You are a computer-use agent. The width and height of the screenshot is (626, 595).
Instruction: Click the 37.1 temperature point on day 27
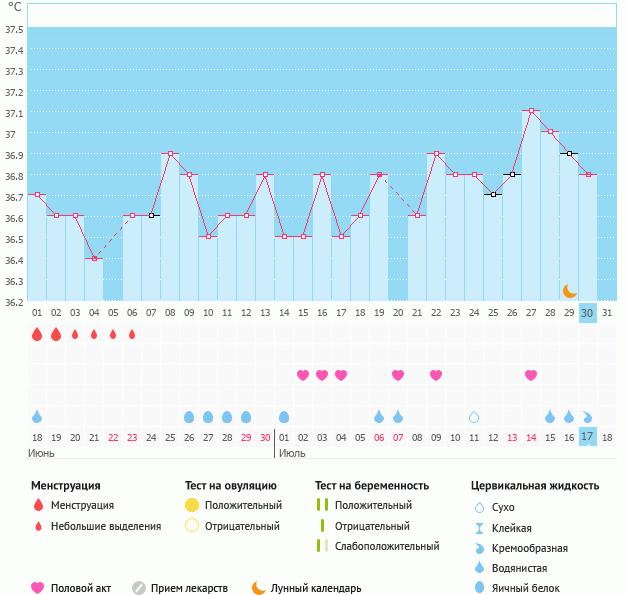click(531, 111)
